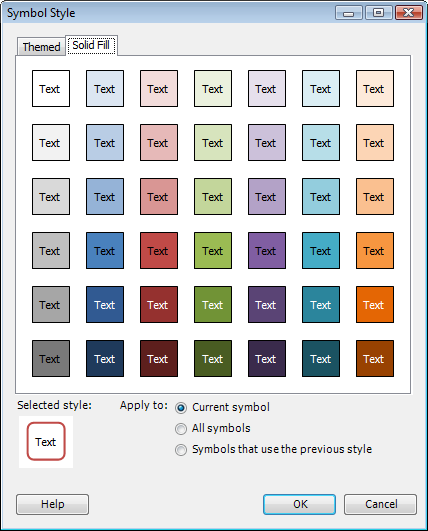
Task: Select the darkest gray fill style
Action: coord(51,358)
